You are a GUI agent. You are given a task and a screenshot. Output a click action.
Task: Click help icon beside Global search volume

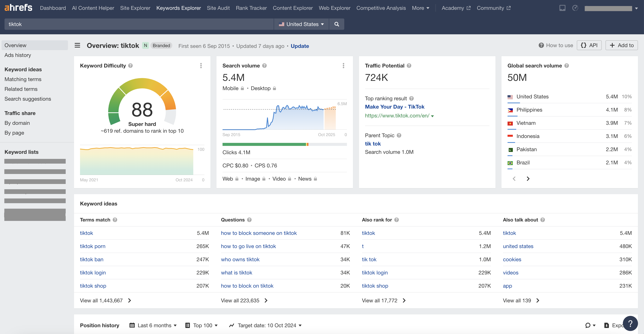click(x=567, y=66)
